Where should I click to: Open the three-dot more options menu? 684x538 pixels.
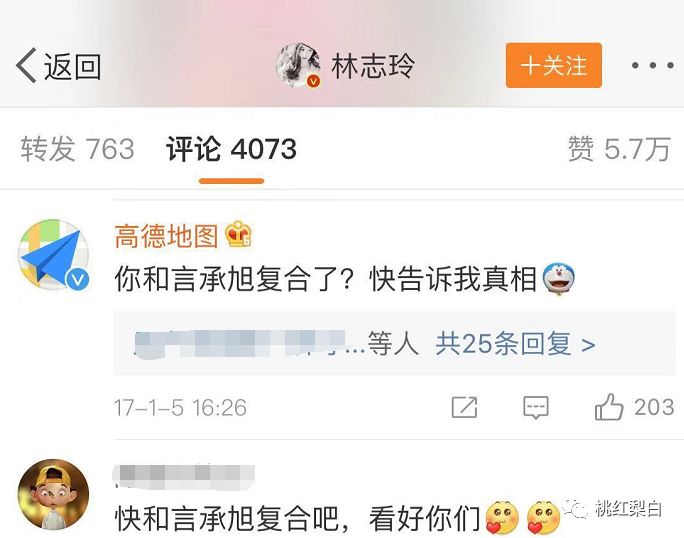click(652, 65)
